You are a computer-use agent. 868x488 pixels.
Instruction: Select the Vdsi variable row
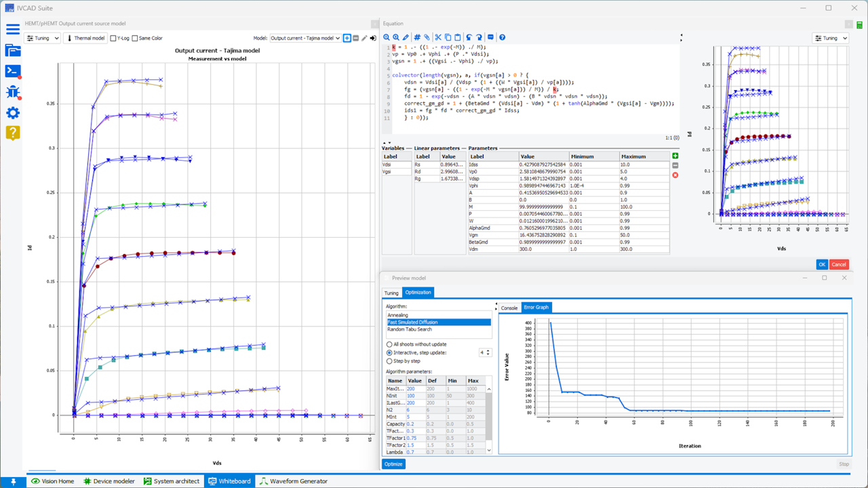397,164
